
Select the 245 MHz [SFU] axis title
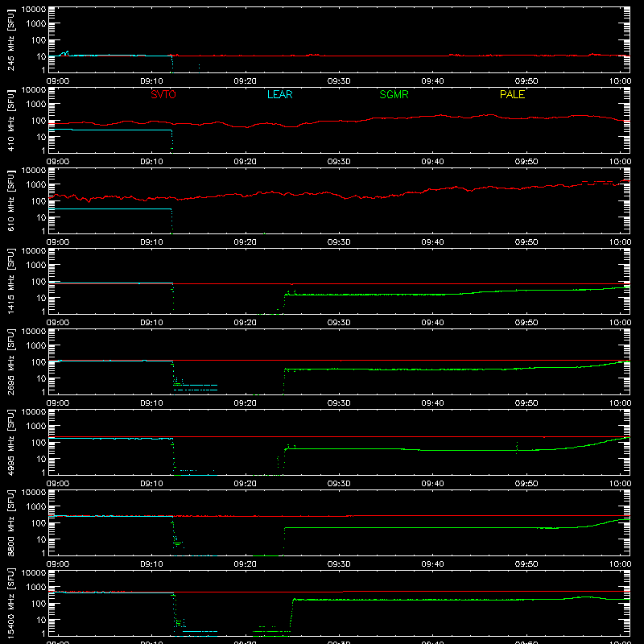coord(11,39)
